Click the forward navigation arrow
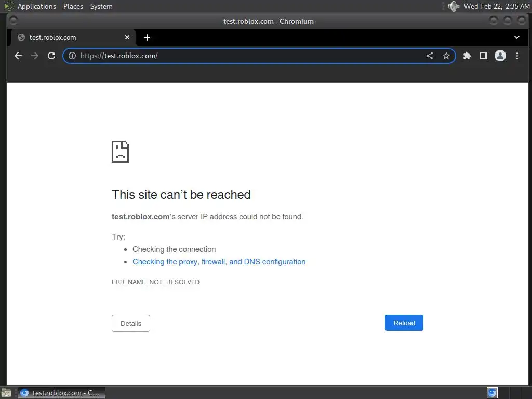This screenshot has width=532, height=399. click(x=35, y=56)
